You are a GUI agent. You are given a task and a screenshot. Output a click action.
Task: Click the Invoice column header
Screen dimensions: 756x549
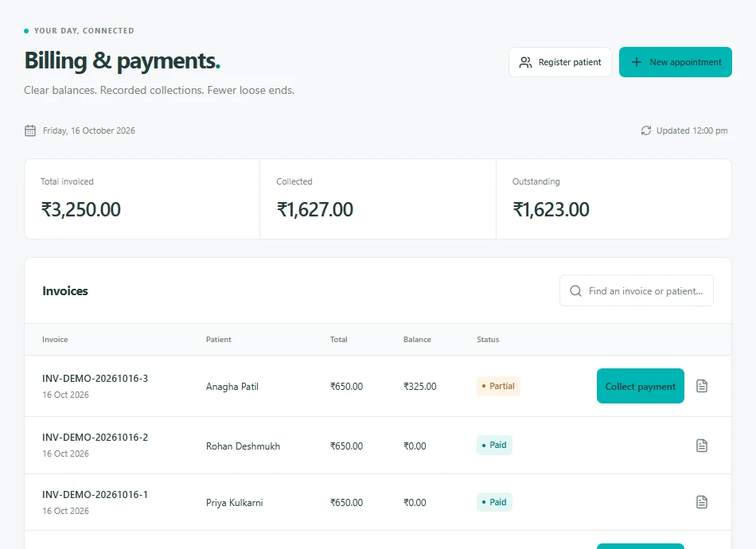[55, 339]
